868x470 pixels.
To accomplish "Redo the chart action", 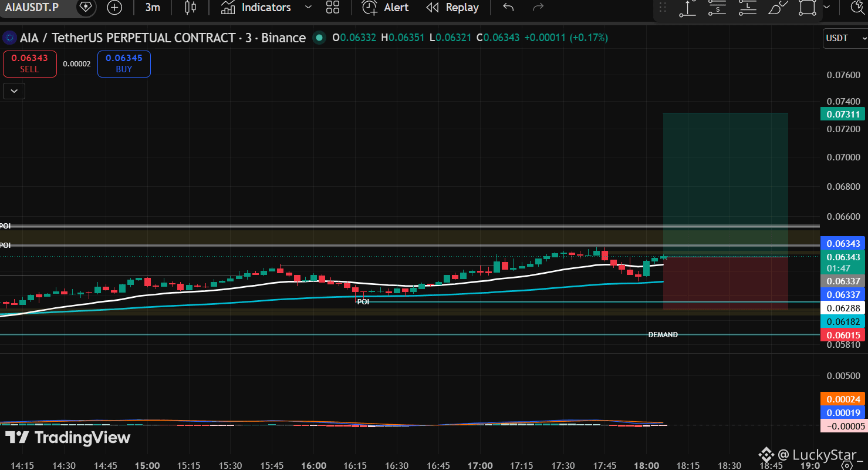I will click(x=538, y=8).
